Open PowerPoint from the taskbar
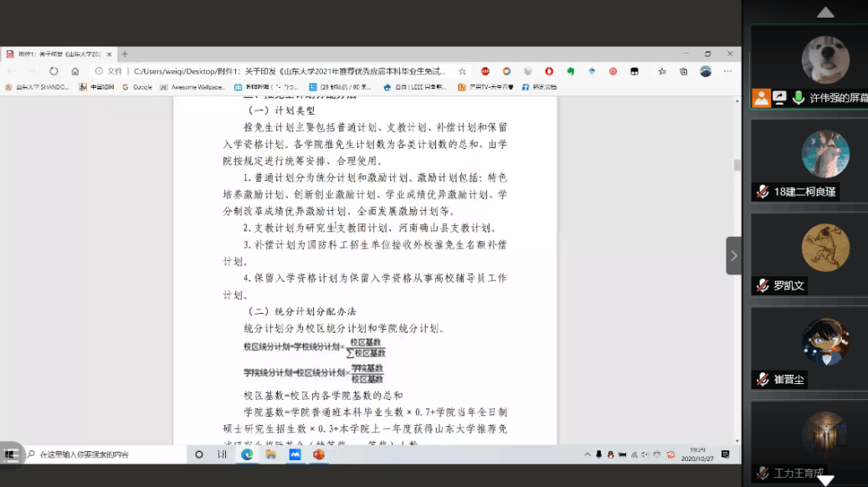The height and width of the screenshot is (487, 868). [318, 454]
